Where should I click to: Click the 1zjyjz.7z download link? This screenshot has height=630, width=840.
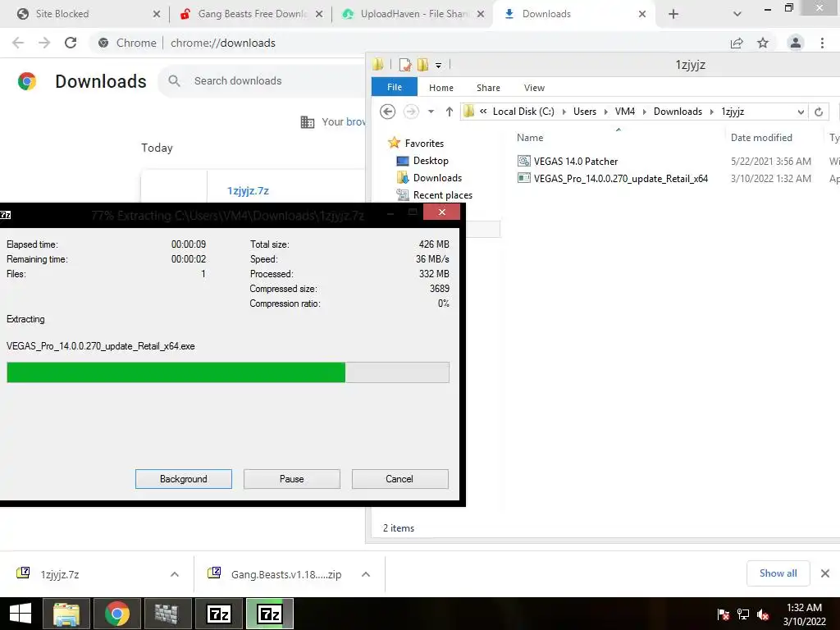248,190
